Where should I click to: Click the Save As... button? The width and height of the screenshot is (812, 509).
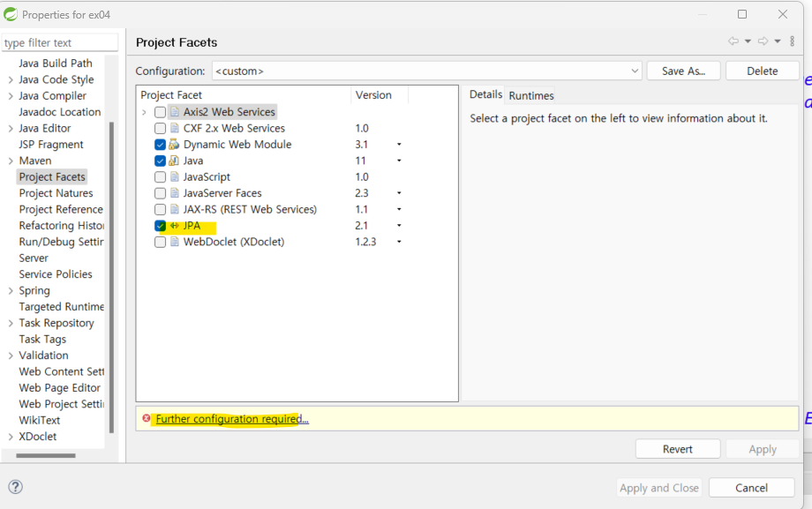click(683, 71)
